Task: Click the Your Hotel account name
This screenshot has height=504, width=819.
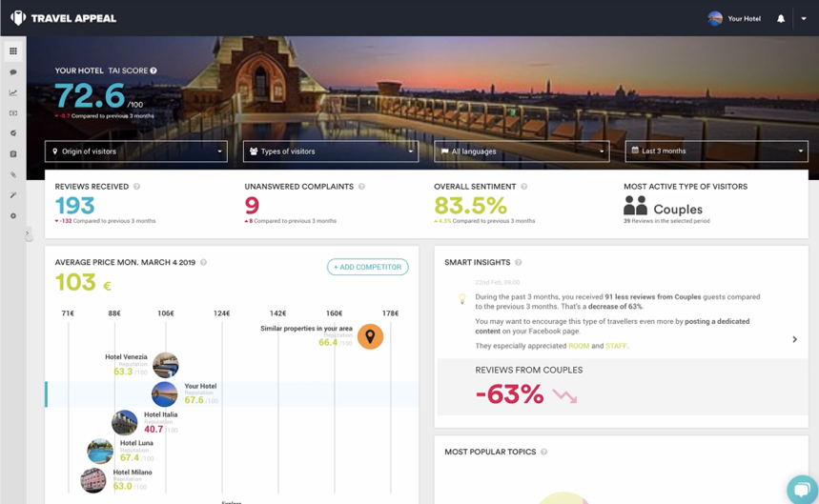Action: 744,19
